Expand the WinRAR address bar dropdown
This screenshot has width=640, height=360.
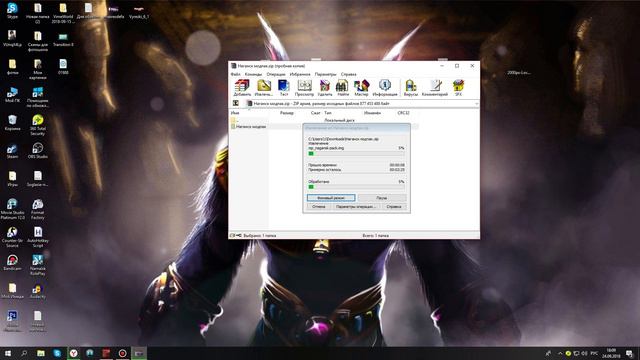coord(476,104)
